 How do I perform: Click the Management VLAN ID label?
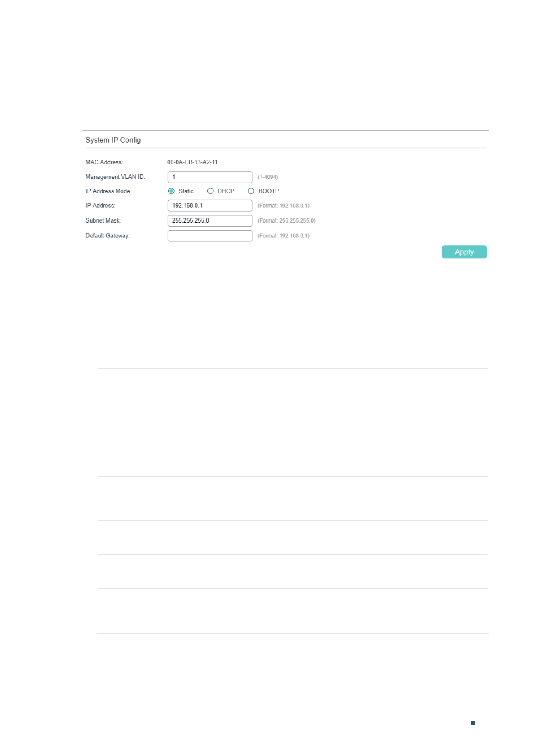coord(115,177)
